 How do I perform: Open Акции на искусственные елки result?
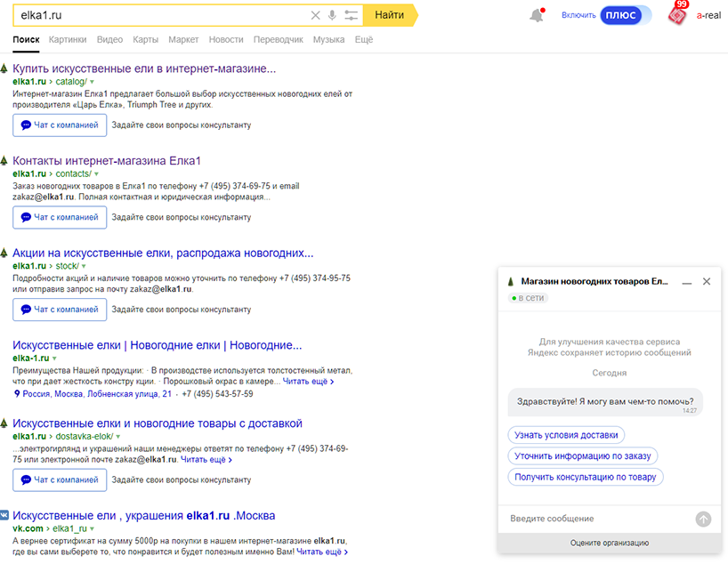pyautogui.click(x=163, y=253)
